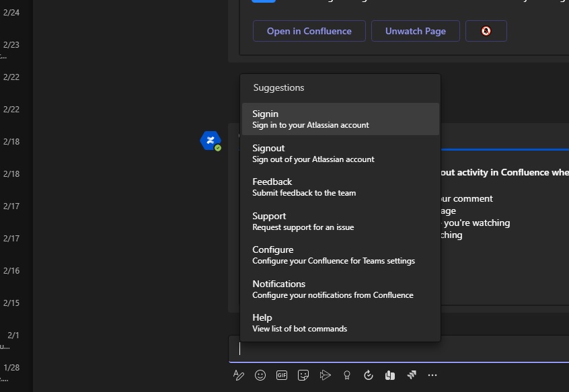This screenshot has width=569, height=392.
Task: Click the Confluence Cloud bot avatar
Action: (209, 141)
